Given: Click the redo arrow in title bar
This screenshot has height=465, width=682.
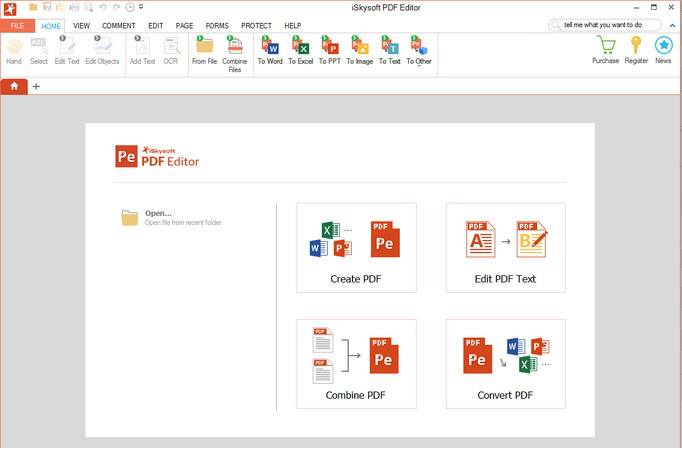Looking at the screenshot, I should (116, 7).
